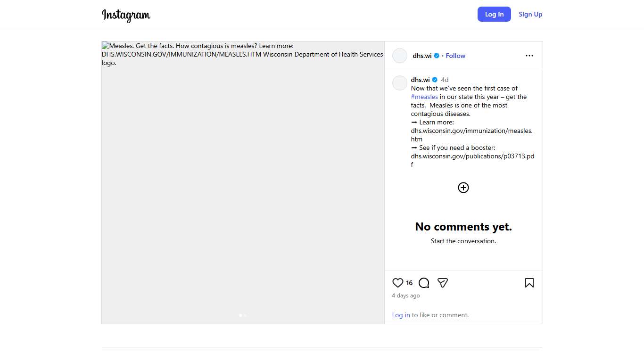Screen dimensions: 644x362
Task: Click the dhs.wi avatar in post header
Action: [x=399, y=56]
